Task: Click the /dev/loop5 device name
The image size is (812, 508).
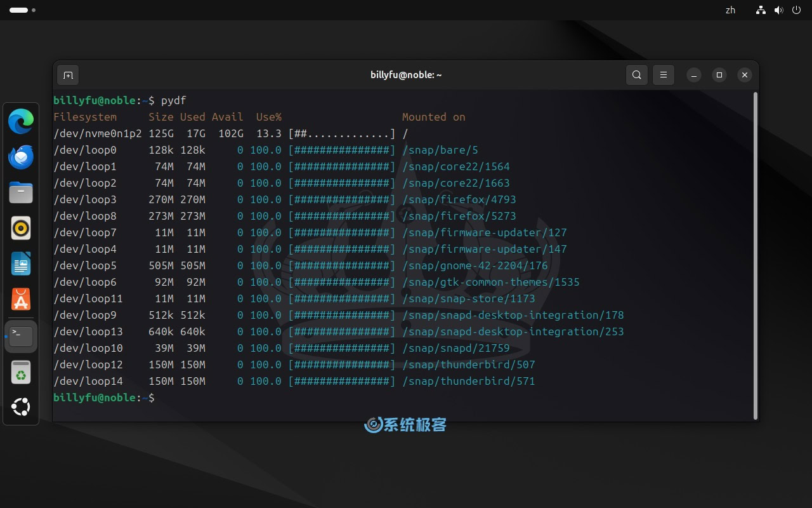Action: pyautogui.click(x=85, y=265)
